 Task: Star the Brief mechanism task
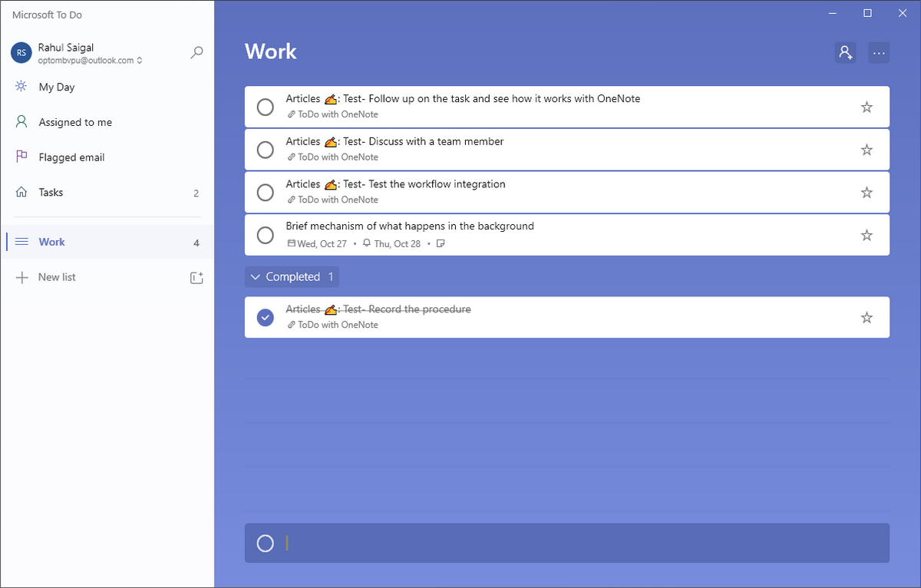tap(867, 235)
